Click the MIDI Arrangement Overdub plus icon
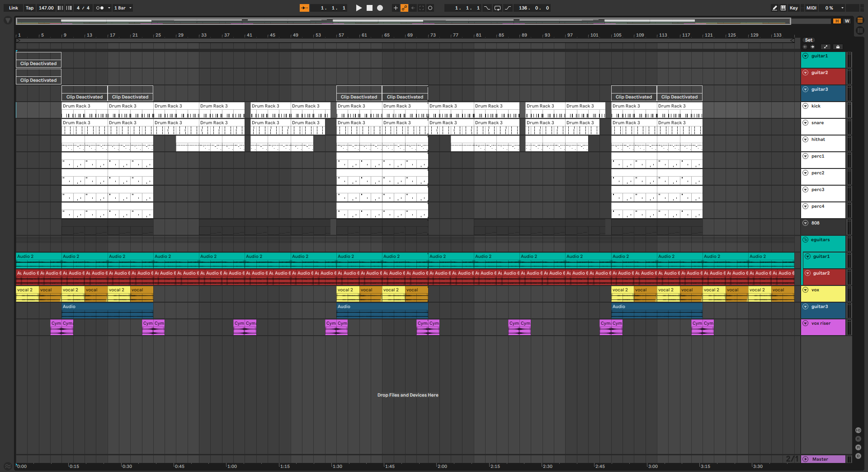This screenshot has width=868, height=472. point(396,8)
